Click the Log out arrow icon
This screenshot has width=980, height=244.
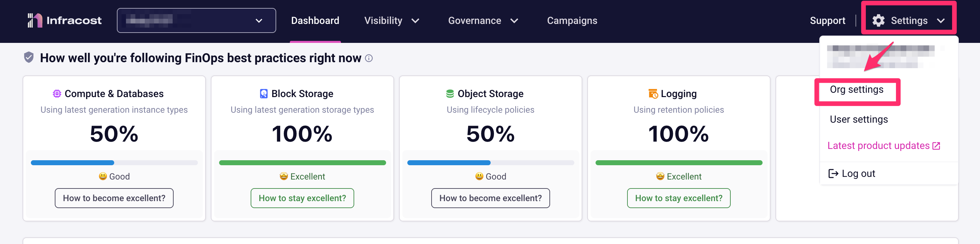pyautogui.click(x=833, y=174)
